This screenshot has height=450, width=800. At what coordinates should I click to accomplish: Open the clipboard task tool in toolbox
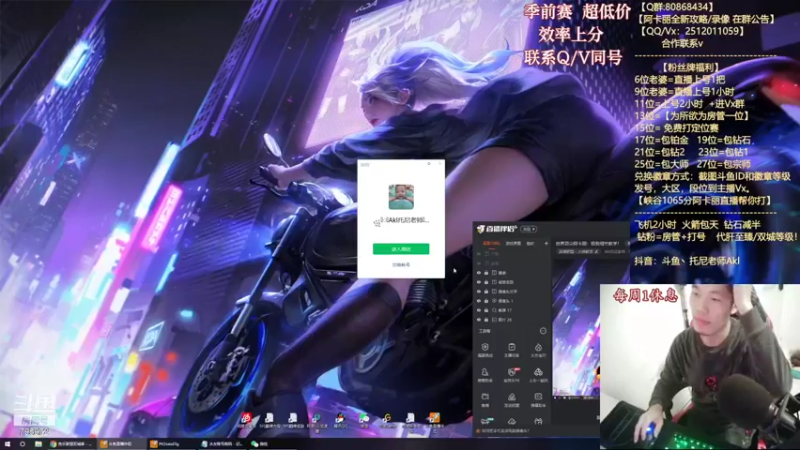tap(512, 350)
